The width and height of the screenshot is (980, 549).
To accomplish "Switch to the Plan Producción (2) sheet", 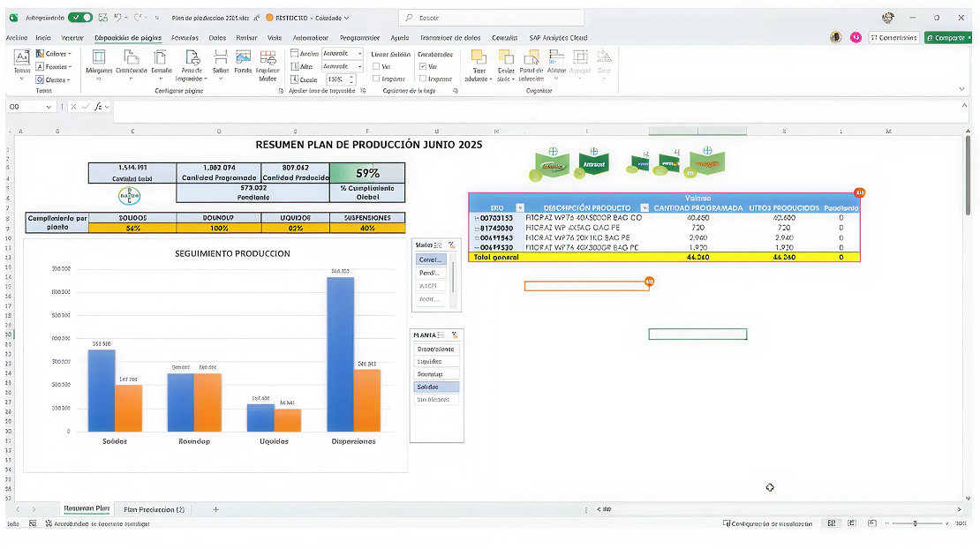I will pyautogui.click(x=154, y=509).
